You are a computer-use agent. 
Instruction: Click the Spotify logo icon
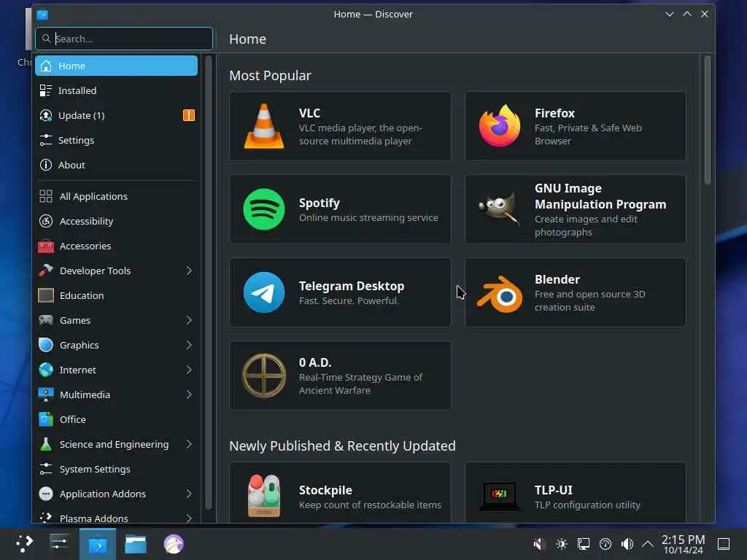264,209
